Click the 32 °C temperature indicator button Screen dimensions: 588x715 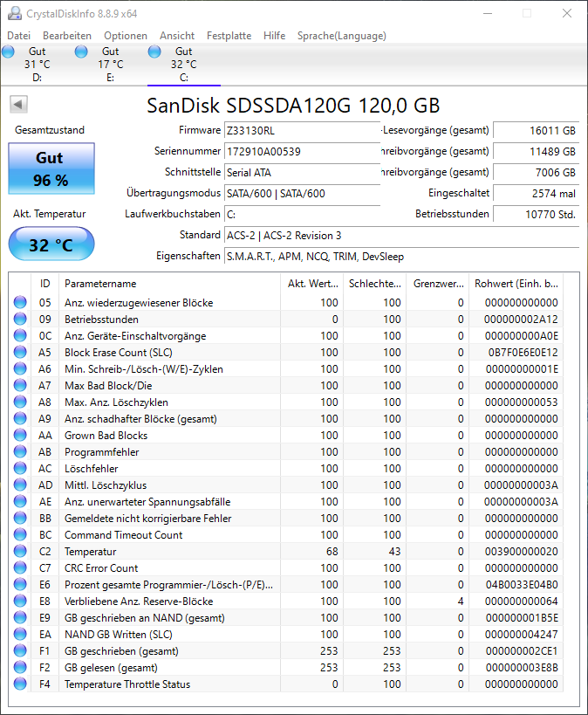[x=51, y=244]
